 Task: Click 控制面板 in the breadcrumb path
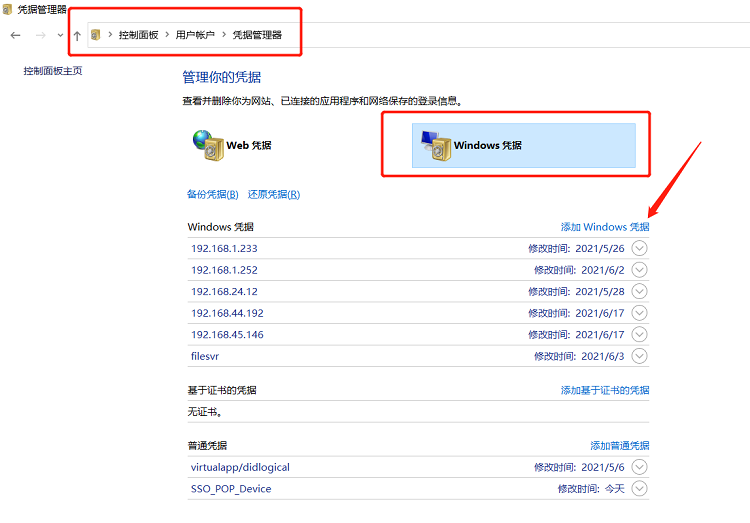pyautogui.click(x=138, y=35)
